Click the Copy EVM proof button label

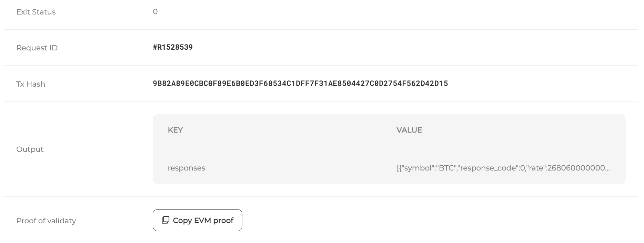pyautogui.click(x=203, y=220)
